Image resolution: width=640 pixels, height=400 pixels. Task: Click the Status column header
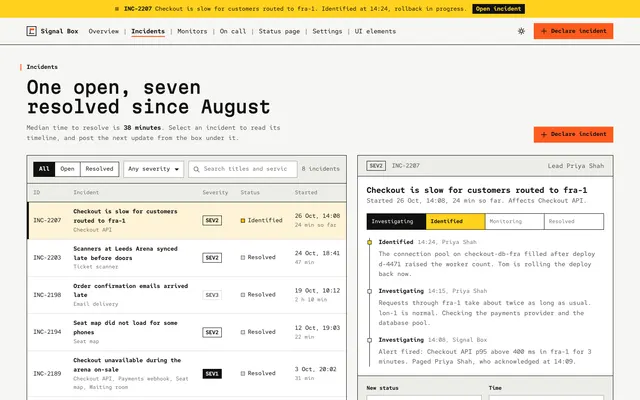click(x=250, y=192)
